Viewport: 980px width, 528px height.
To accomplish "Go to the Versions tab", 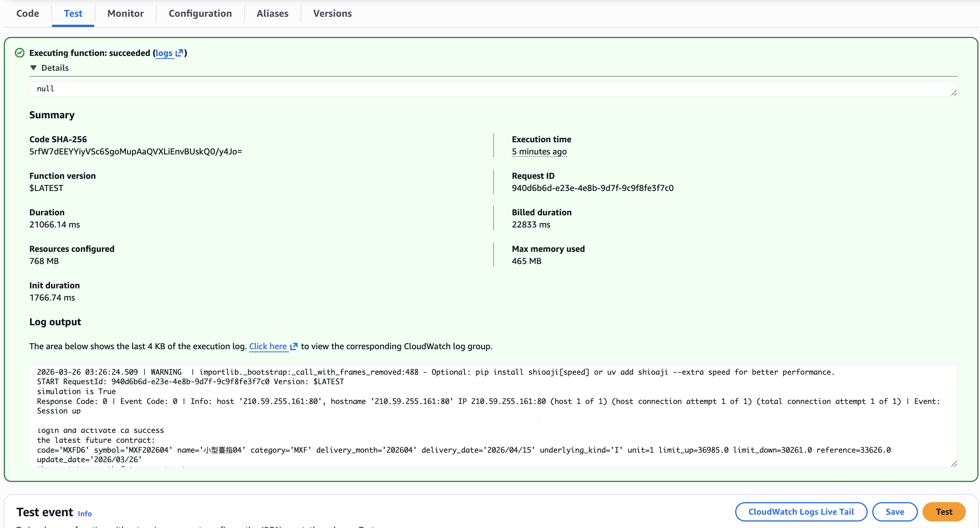I will [332, 13].
